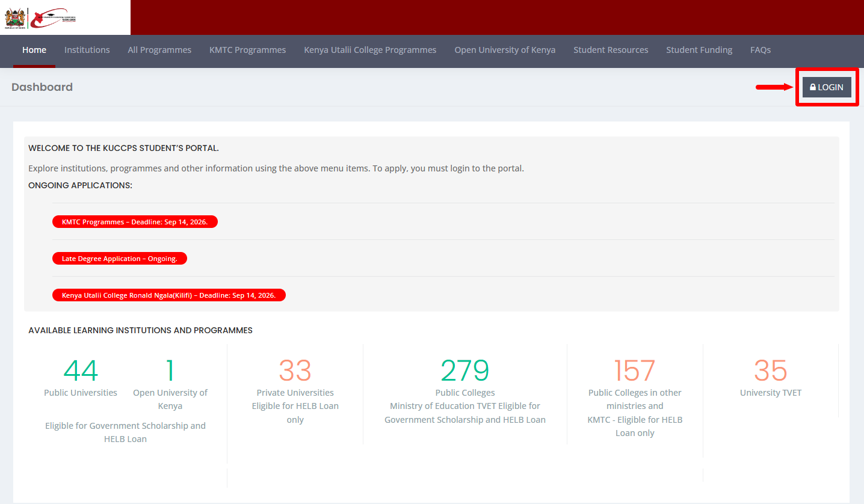Click 'AVAILABLE LEARNING INSTITUTIONS AND PROGRAMMES' heading

[140, 330]
